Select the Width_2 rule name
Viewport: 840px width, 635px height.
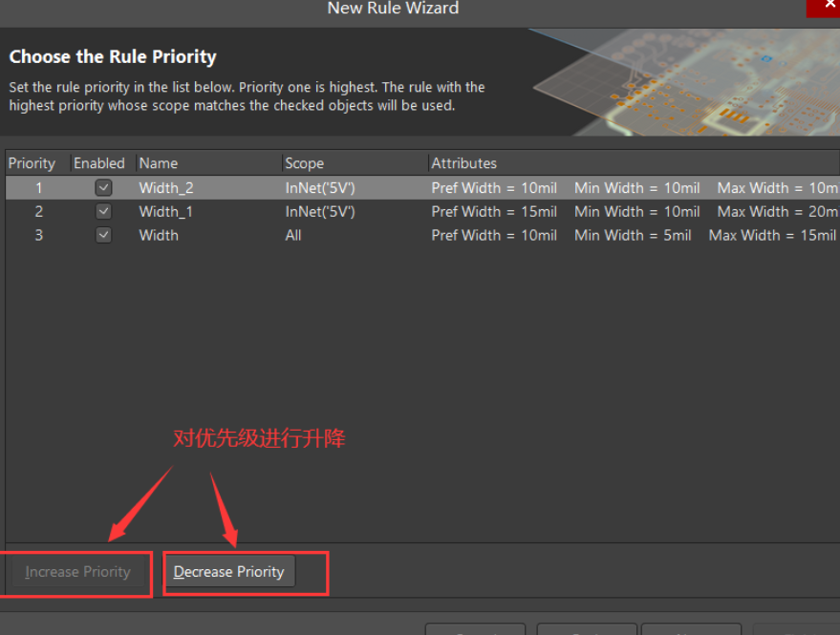click(166, 188)
